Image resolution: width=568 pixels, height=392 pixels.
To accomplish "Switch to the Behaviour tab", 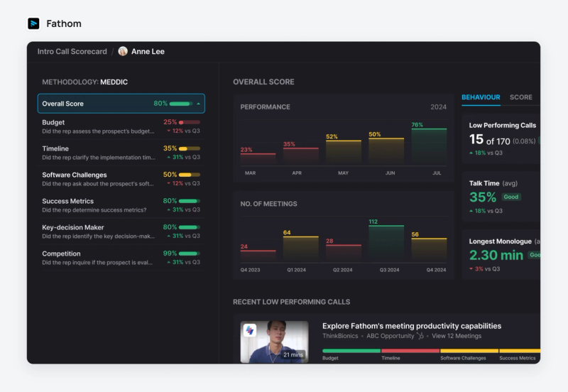I will [x=481, y=97].
